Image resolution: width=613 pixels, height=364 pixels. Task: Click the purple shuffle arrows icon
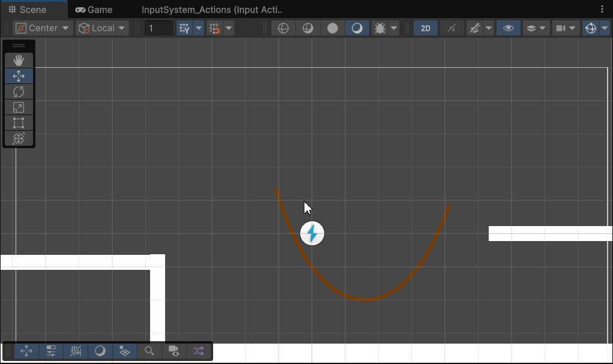(198, 351)
